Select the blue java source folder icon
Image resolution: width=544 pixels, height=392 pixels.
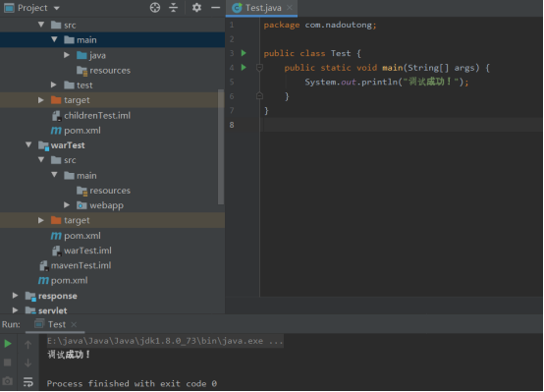pos(82,55)
